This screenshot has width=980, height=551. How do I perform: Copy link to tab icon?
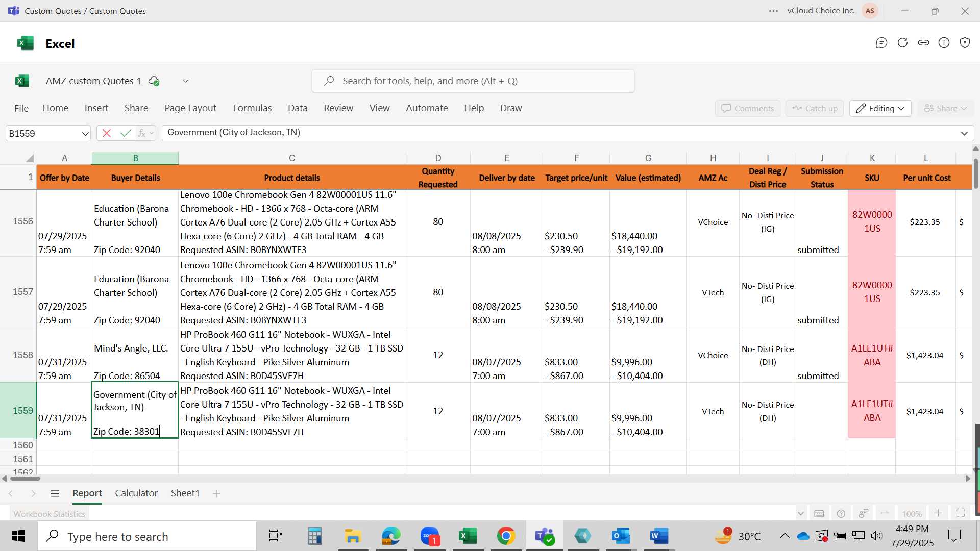(x=923, y=43)
